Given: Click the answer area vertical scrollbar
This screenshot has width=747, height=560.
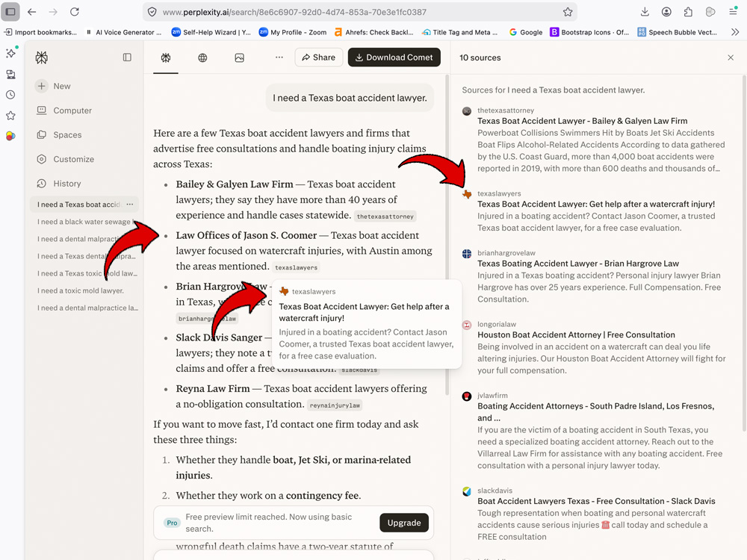Looking at the screenshot, I should 447,233.
